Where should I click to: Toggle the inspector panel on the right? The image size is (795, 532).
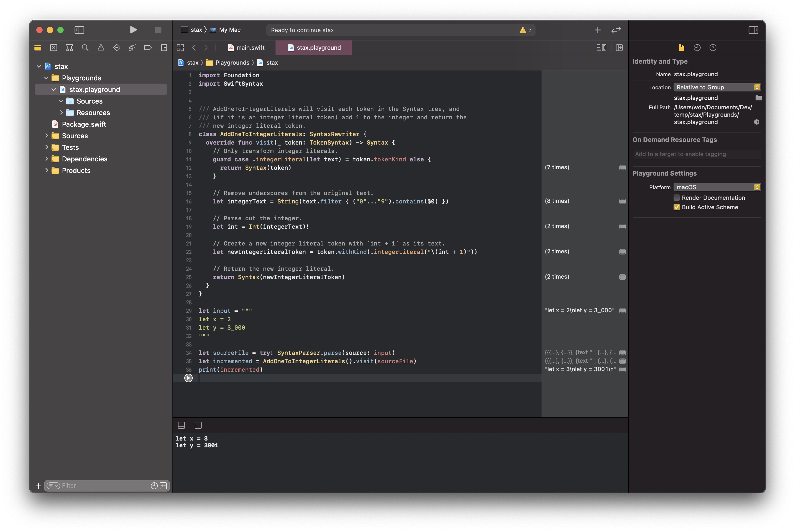[x=753, y=30]
